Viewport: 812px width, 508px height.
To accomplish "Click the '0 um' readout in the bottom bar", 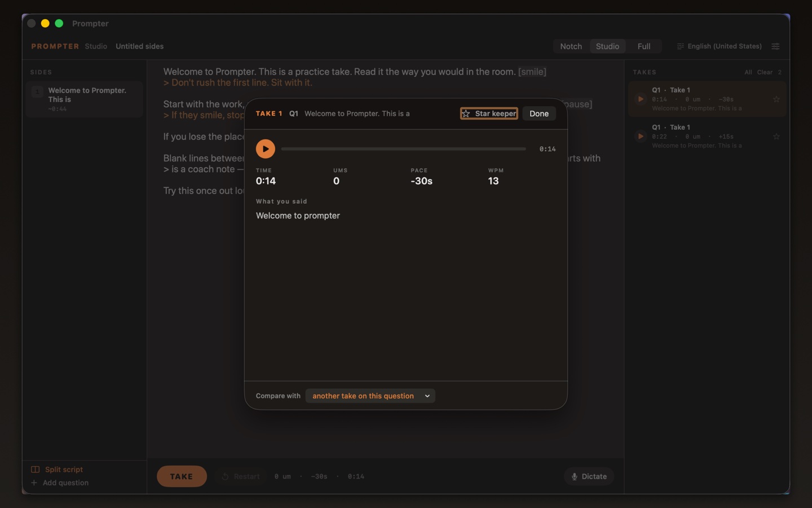I will pos(283,476).
